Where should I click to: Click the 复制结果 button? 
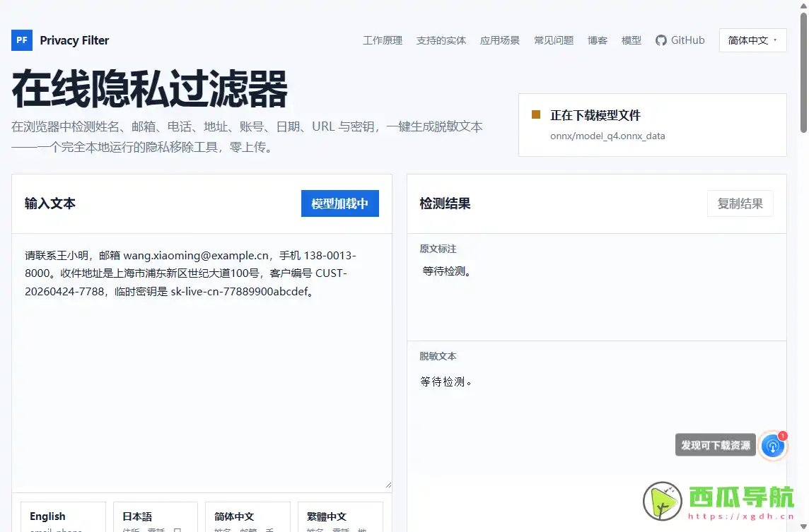coord(740,203)
